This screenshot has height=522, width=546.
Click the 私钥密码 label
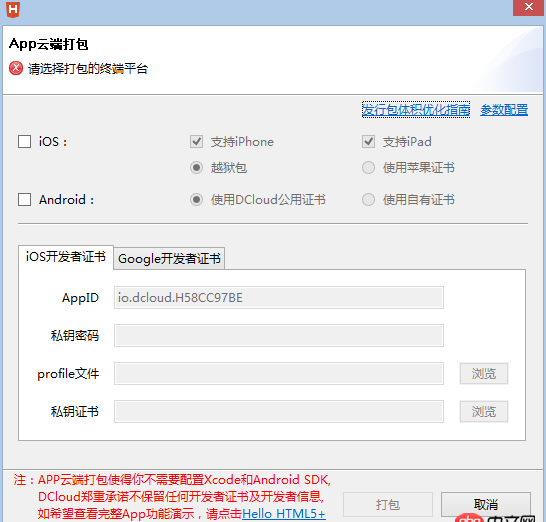click(75, 336)
